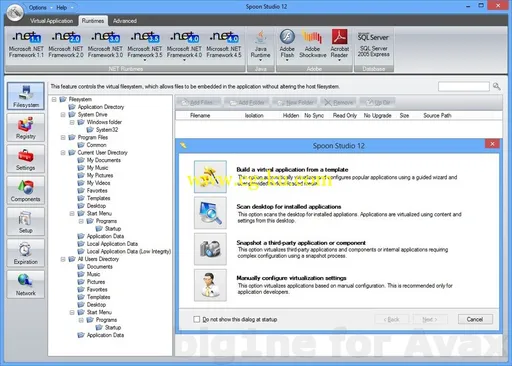Open the Network panel in sidebar
Viewport: 512px width, 366px height.
(x=26, y=284)
